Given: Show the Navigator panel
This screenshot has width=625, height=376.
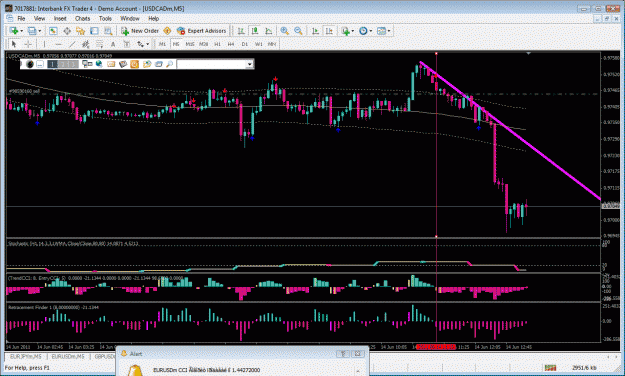Looking at the screenshot, I should [81, 31].
